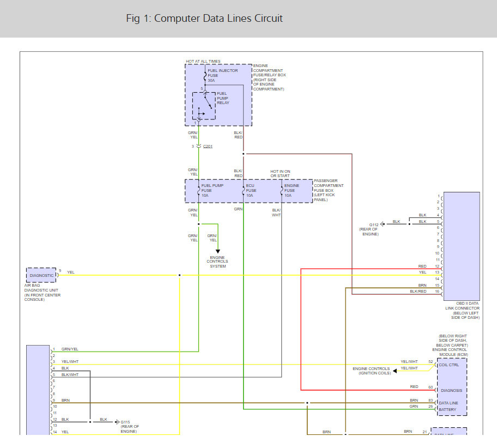The height and width of the screenshot is (448, 497).
Task: Click GRN/YEL at lower-left connector pin 1
Action: pyautogui.click(x=70, y=349)
